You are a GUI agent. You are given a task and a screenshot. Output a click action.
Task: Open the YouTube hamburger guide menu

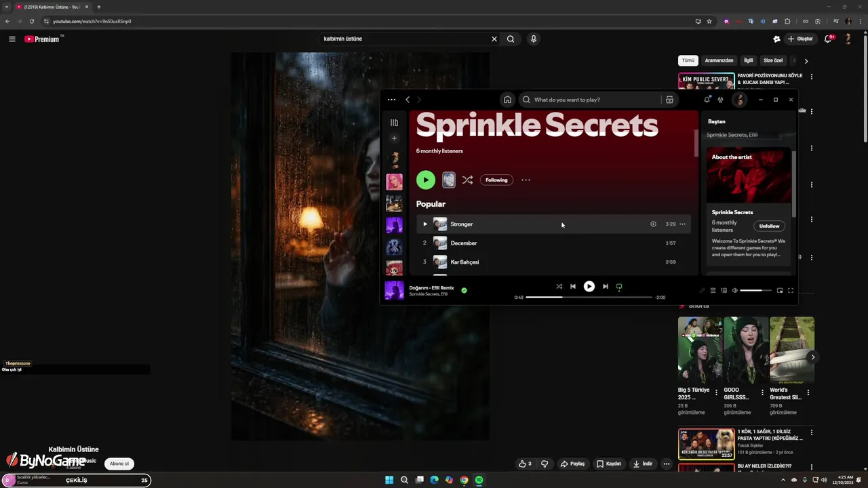pyautogui.click(x=12, y=39)
